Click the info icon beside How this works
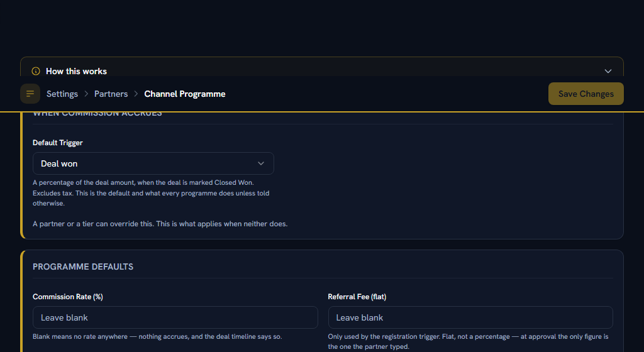 tap(36, 71)
